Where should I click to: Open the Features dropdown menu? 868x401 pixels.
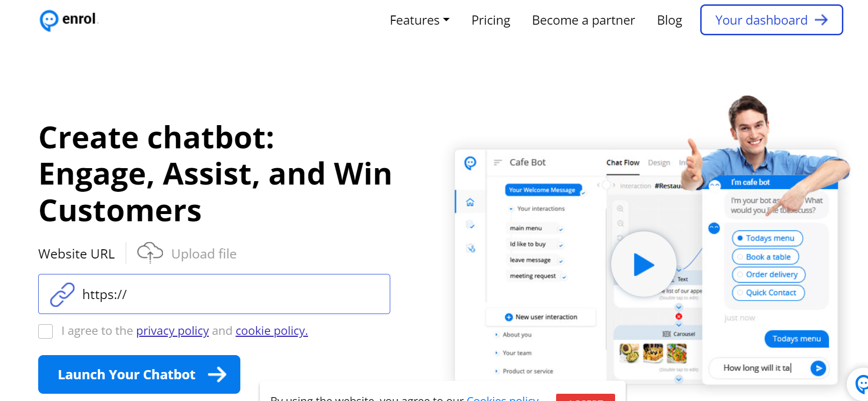[x=419, y=20]
